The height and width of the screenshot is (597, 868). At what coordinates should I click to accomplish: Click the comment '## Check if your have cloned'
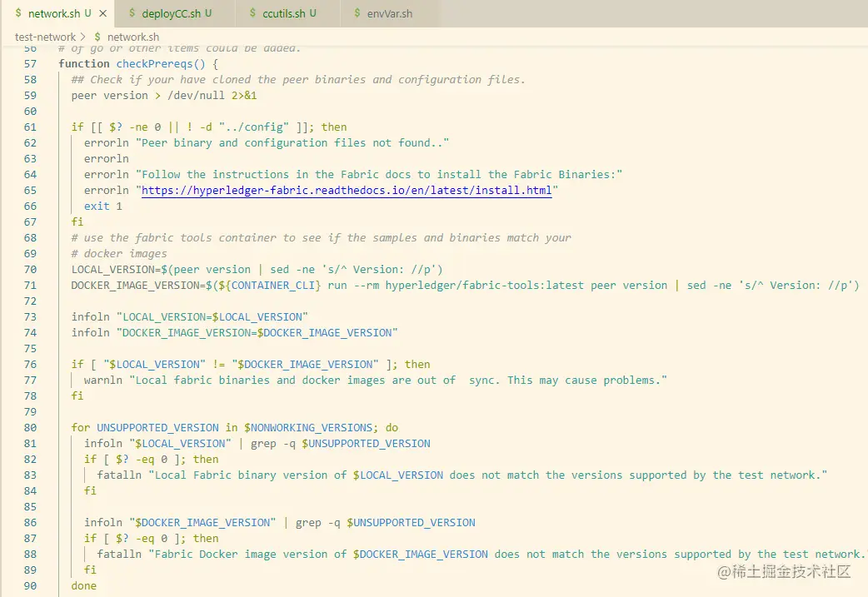click(x=298, y=80)
